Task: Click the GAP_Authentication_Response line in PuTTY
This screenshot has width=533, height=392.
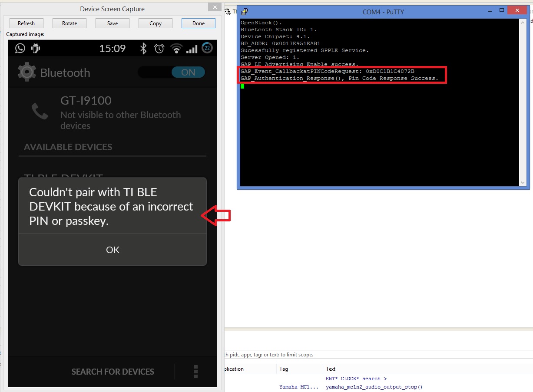Action: 339,78
